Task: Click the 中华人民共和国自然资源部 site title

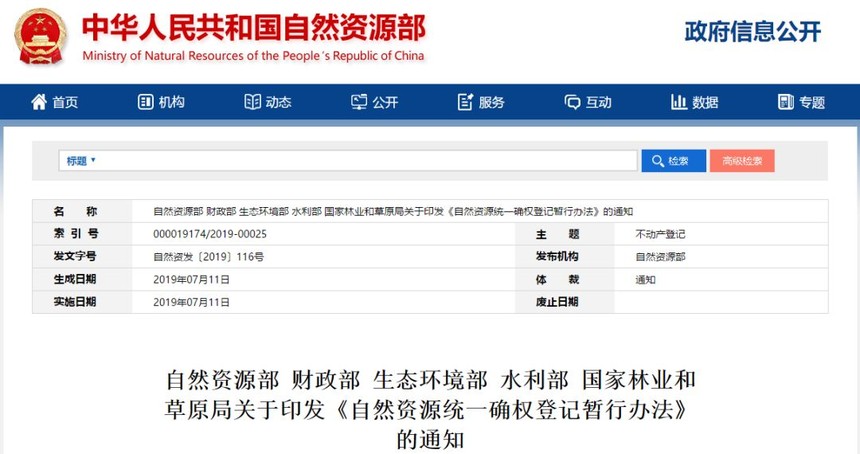Action: point(254,28)
